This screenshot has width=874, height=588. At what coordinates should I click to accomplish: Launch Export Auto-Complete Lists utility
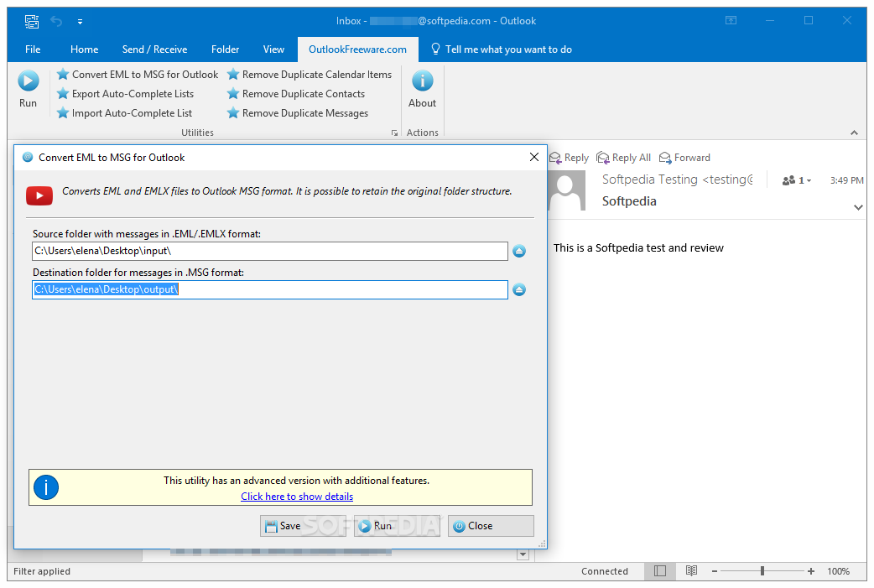[x=126, y=94]
